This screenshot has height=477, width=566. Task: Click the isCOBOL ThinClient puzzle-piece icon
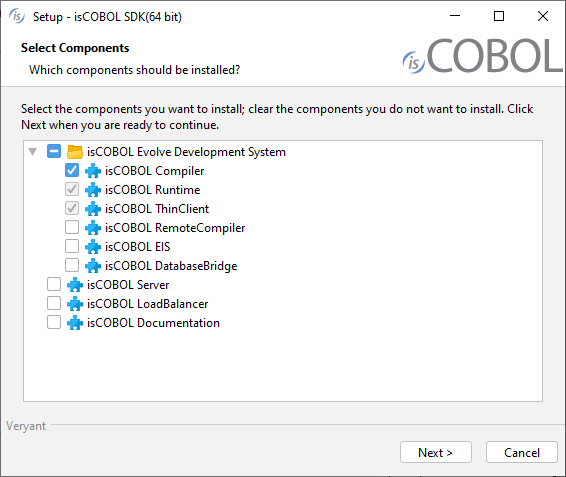(x=93, y=209)
